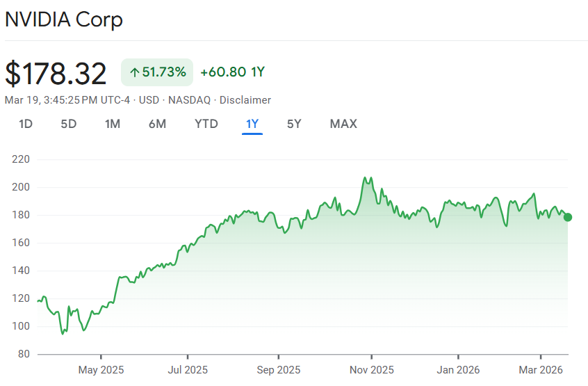Click the USD currency label

[149, 100]
